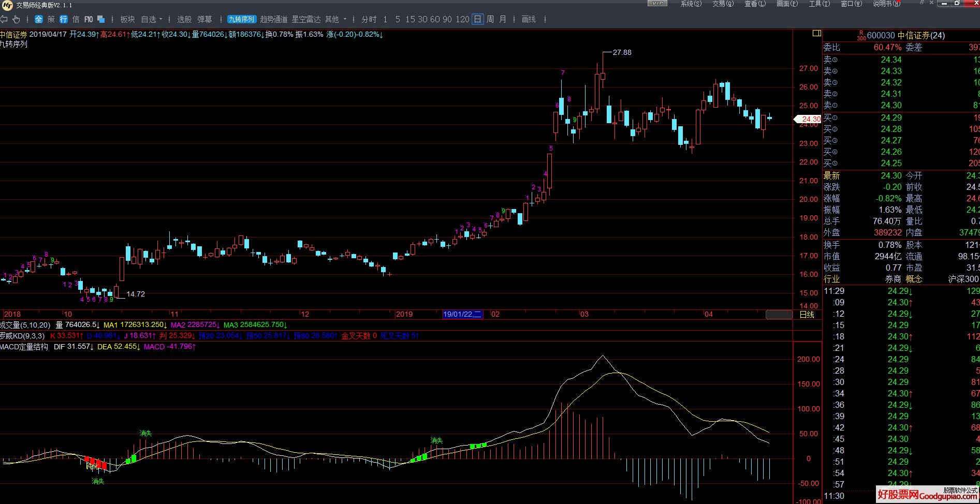Viewport: 980px width, 504px height.
Task: Click the 14.72 low price label
Action: pos(136,294)
